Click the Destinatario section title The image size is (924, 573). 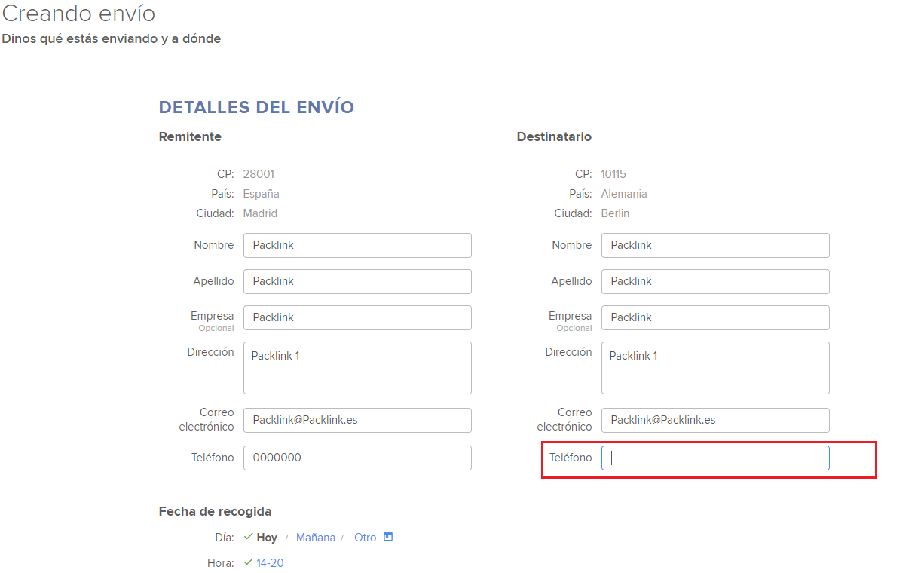[x=554, y=136]
